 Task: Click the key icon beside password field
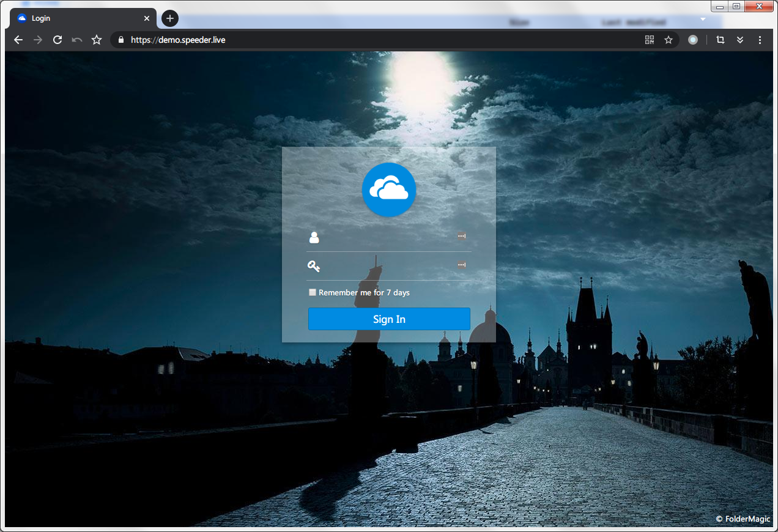point(314,266)
